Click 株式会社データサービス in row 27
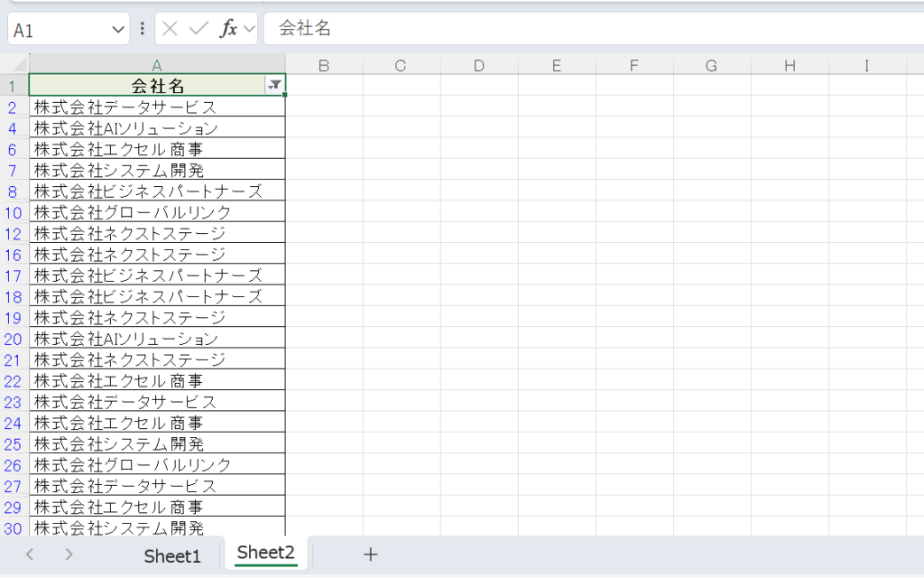 coord(157,486)
